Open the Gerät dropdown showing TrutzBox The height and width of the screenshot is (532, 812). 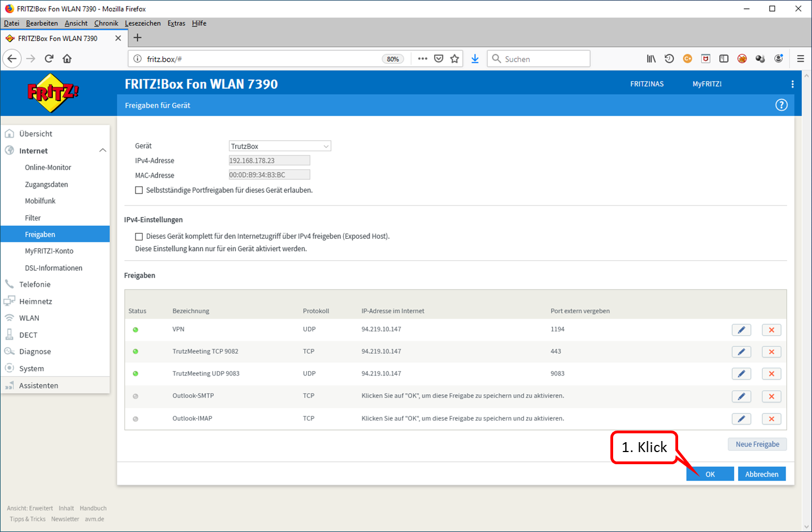pyautogui.click(x=280, y=146)
